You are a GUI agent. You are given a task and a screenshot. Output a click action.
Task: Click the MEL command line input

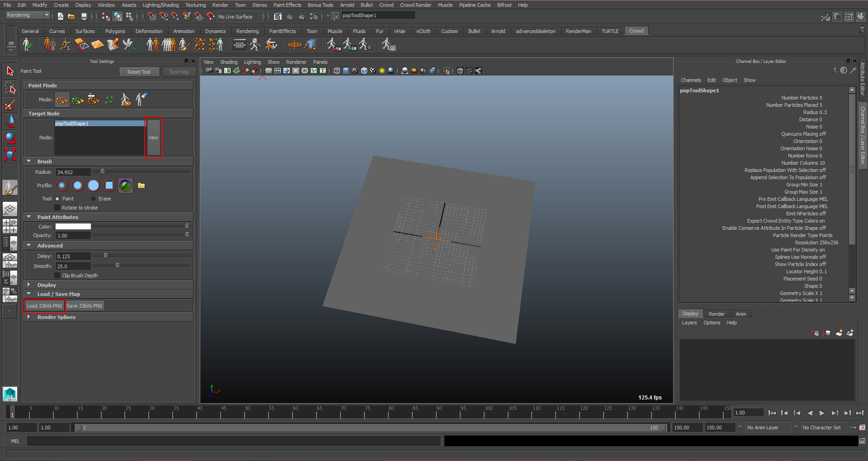click(x=234, y=441)
